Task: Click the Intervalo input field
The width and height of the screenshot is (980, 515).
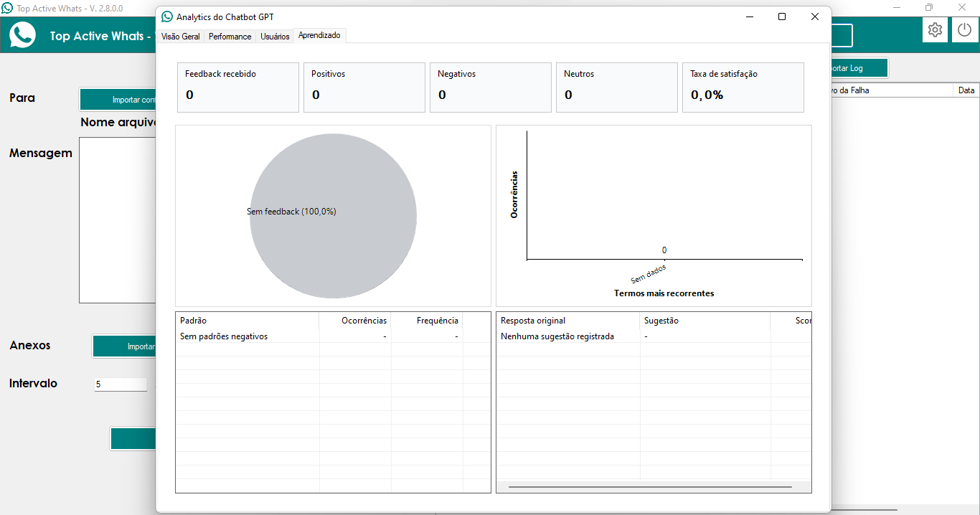Action: 120,384
